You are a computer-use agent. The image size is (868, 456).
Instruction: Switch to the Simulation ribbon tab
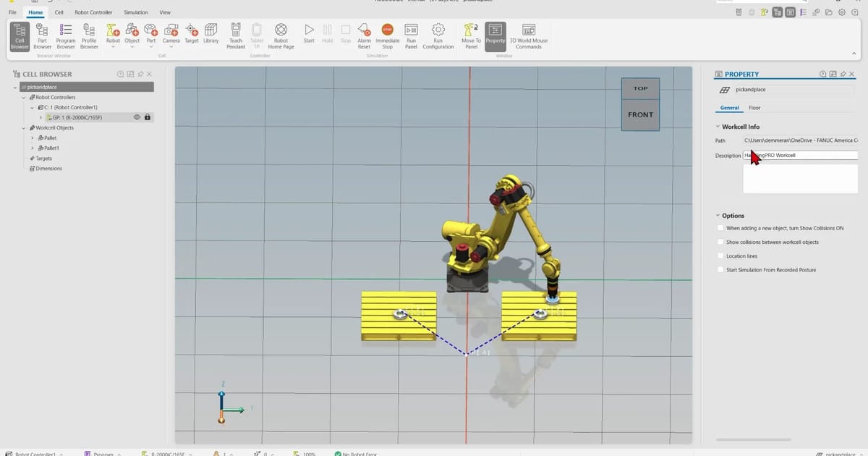tap(136, 12)
